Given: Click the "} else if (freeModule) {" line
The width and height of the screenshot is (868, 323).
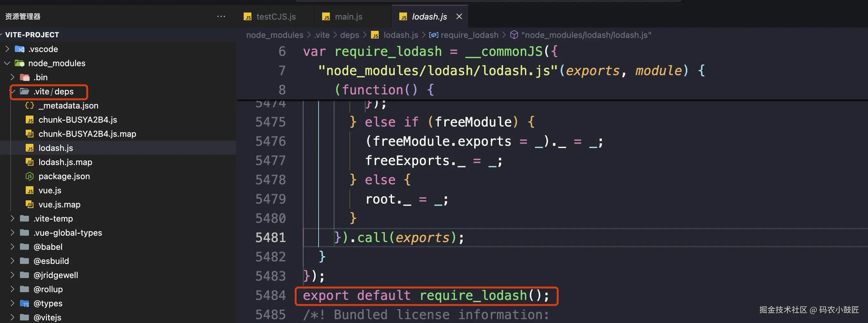Looking at the screenshot, I should pos(442,122).
